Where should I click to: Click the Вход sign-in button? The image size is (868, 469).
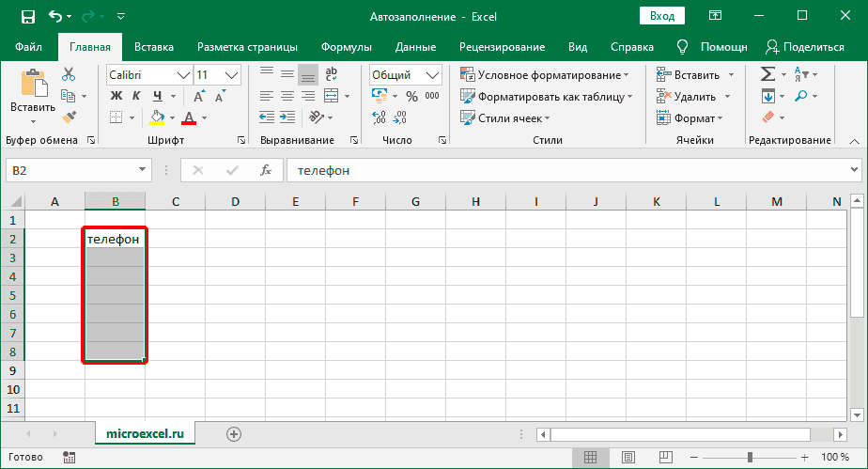tap(662, 16)
